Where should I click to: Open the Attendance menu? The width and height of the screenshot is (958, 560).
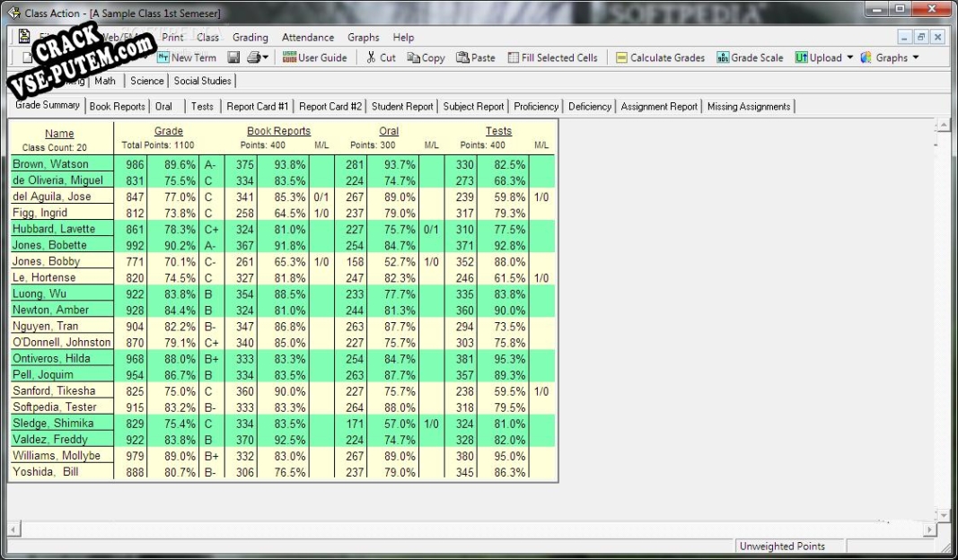tap(308, 38)
